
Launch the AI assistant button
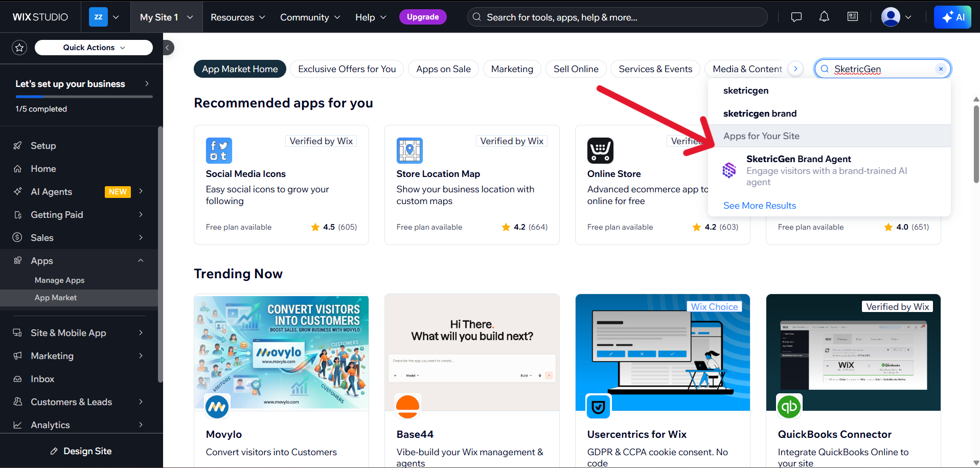(x=952, y=17)
